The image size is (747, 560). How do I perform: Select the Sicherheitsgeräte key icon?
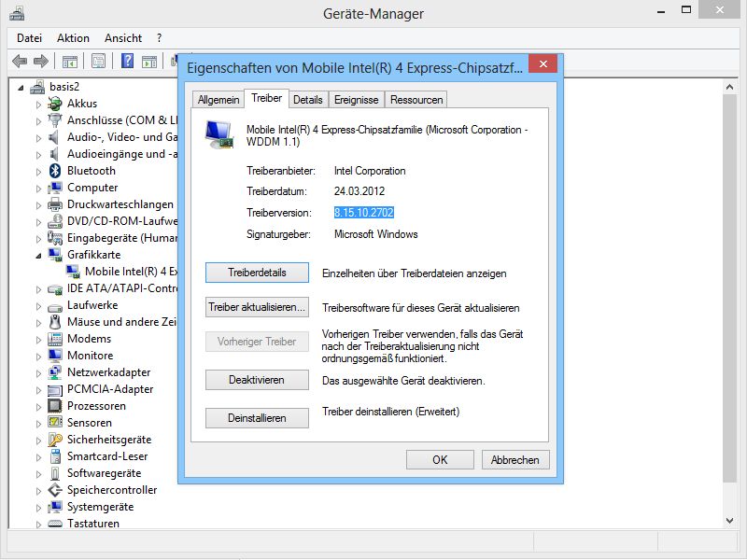(55, 440)
